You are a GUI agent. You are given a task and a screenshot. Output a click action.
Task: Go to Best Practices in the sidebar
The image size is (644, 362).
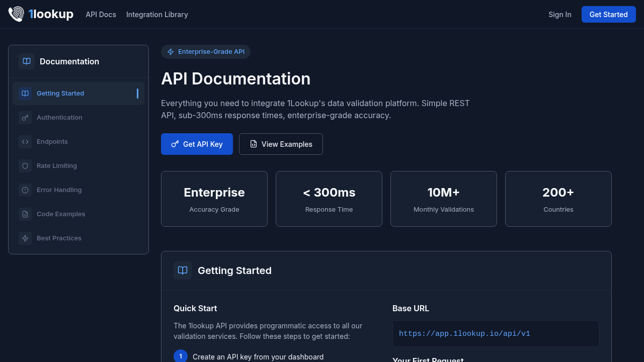[78, 238]
